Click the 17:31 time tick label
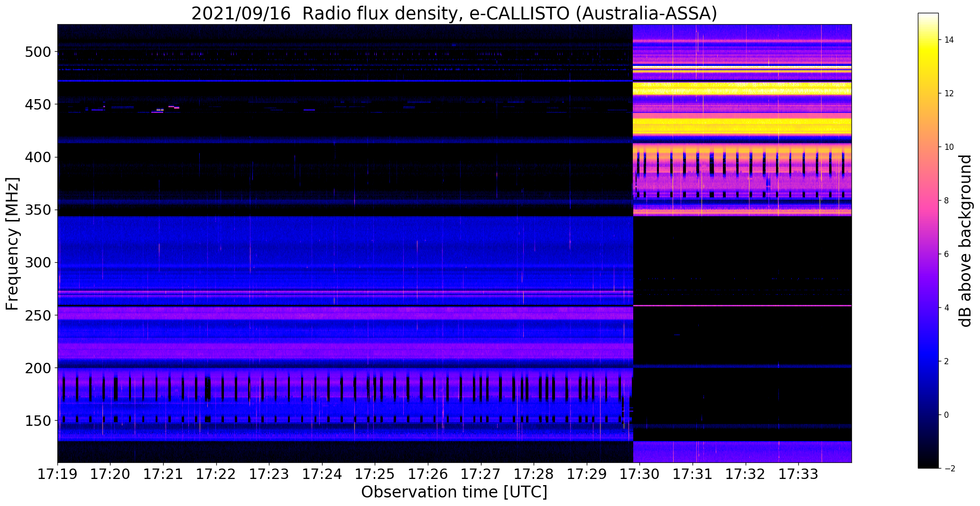980x506 pixels. point(693,474)
